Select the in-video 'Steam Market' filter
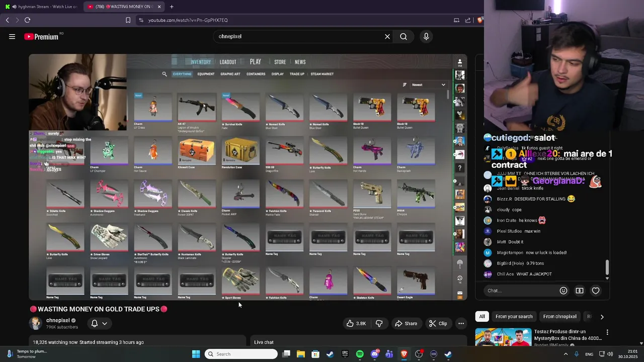The width and height of the screenshot is (644, 362). tap(322, 74)
